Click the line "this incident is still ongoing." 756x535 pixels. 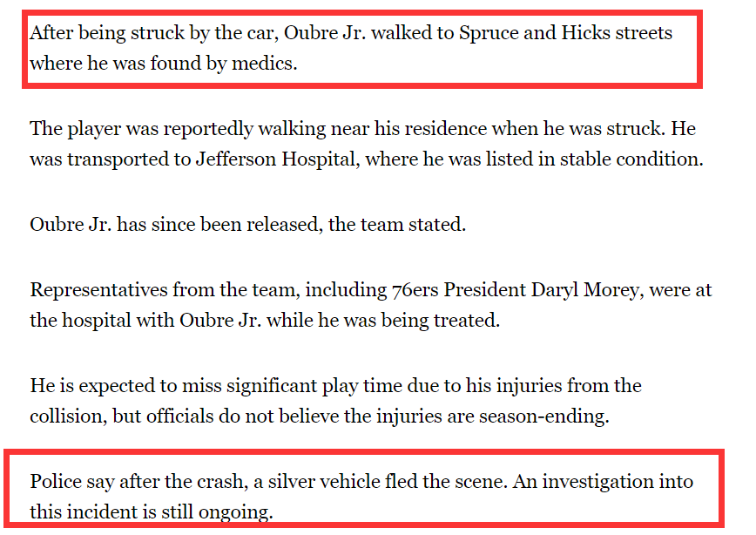click(152, 511)
